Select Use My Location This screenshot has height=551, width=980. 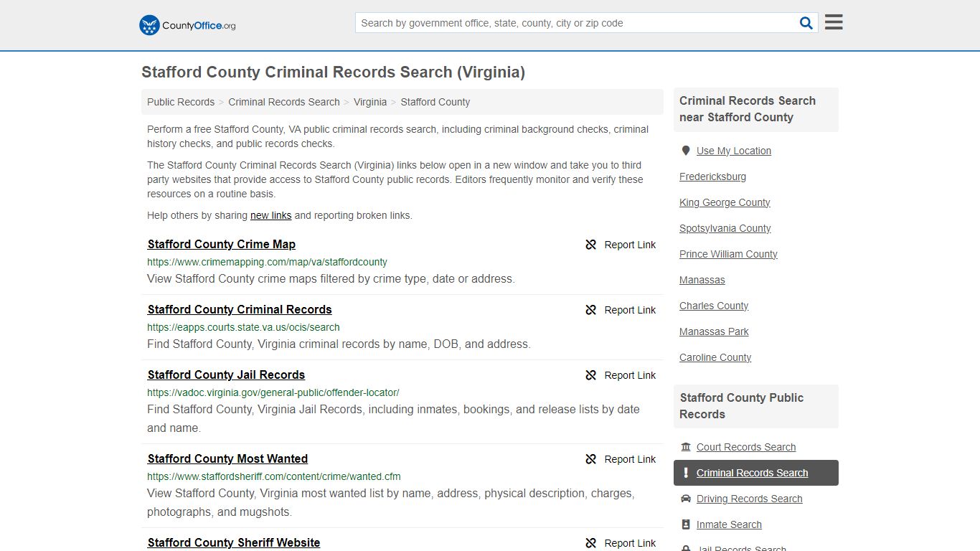pos(734,151)
